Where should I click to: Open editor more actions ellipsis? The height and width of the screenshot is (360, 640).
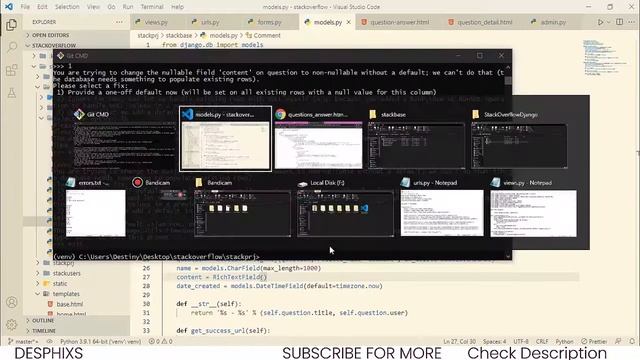coord(631,22)
